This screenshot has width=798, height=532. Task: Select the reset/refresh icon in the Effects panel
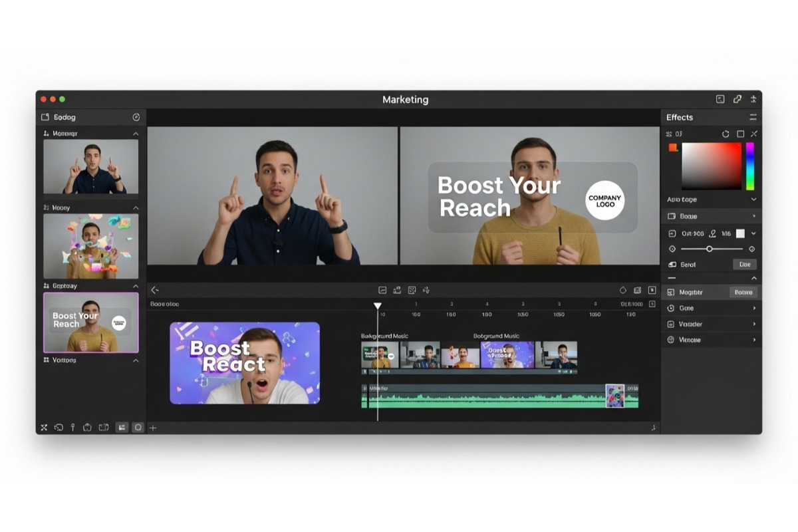pyautogui.click(x=726, y=134)
